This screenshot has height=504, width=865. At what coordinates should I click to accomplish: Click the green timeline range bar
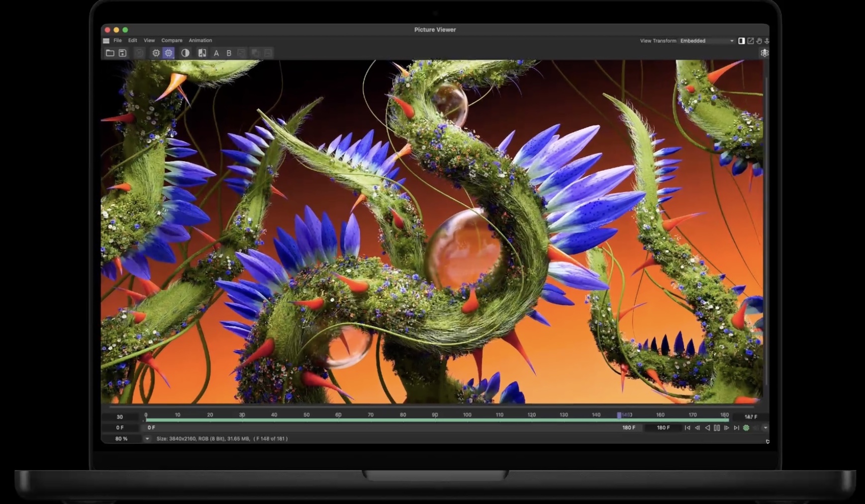pyautogui.click(x=437, y=420)
